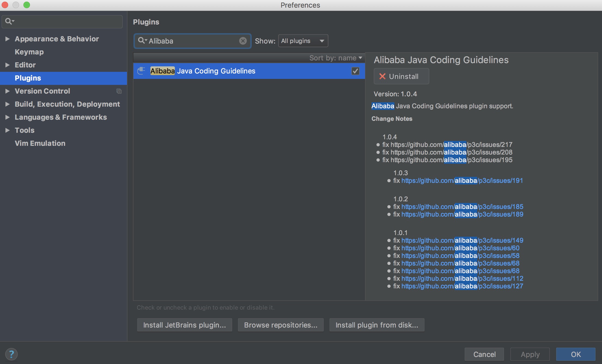This screenshot has width=602, height=364.
Task: Click the Editor expand triangle in sidebar
Action: point(8,64)
